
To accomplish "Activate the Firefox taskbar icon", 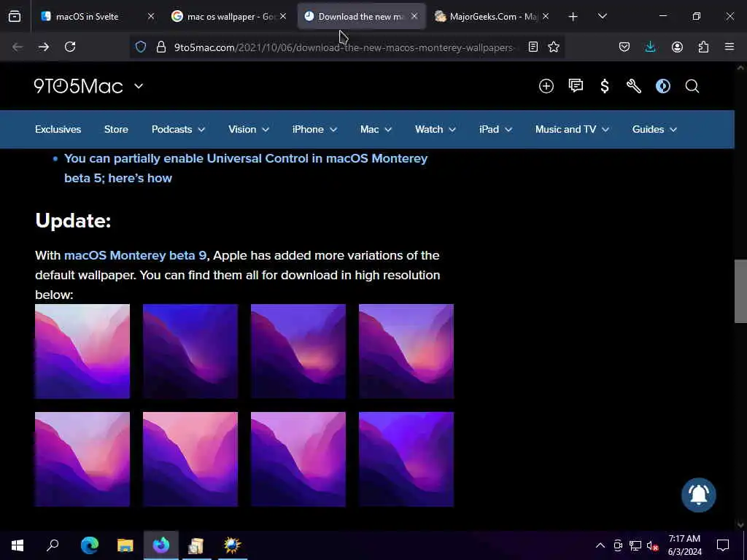I will coord(161,545).
